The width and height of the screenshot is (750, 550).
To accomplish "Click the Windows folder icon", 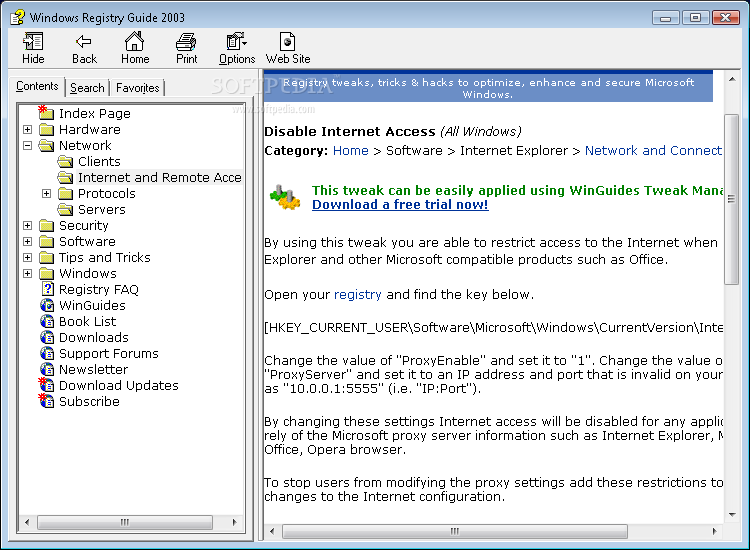I will (46, 274).
